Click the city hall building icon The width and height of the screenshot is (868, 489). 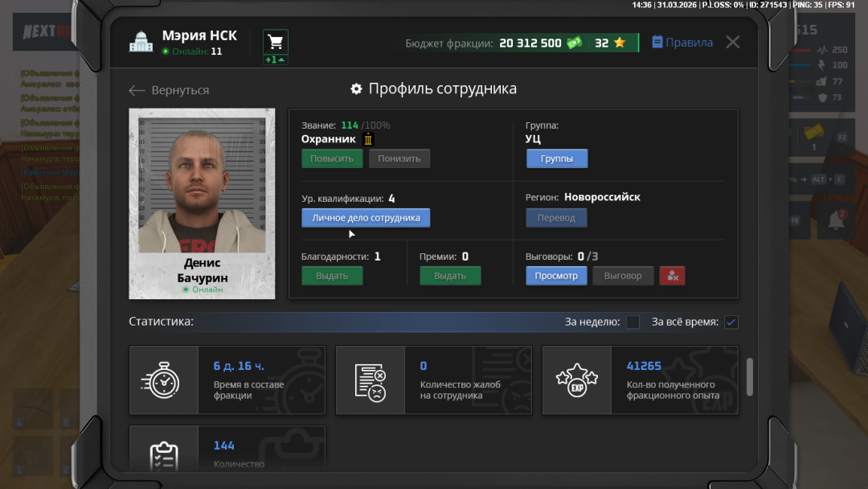click(141, 43)
